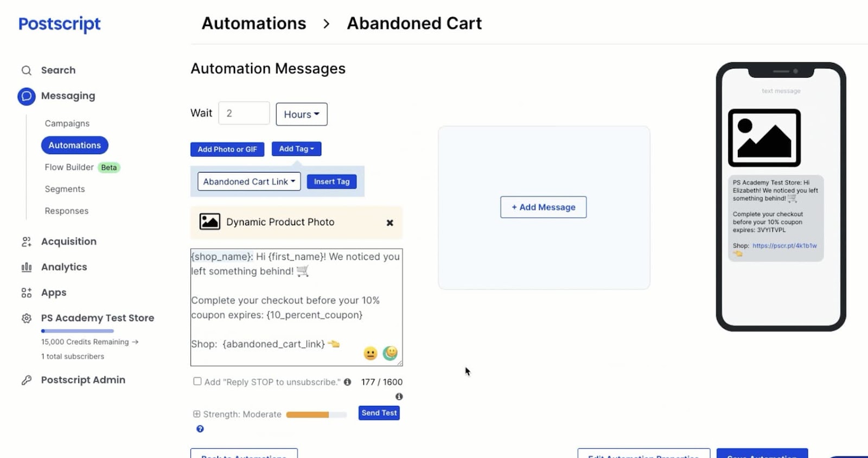
Task: Click the Search magnifier icon in sidebar
Action: pyautogui.click(x=26, y=71)
